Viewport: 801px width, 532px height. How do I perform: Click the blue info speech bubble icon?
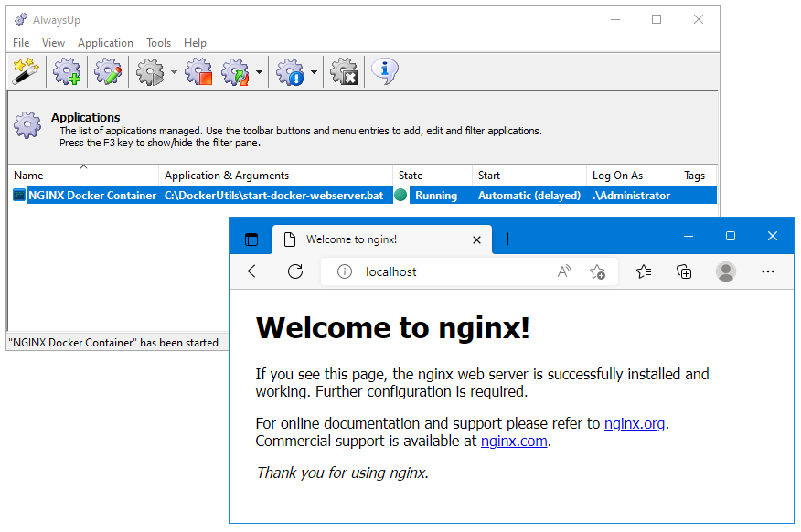pyautogui.click(x=385, y=70)
